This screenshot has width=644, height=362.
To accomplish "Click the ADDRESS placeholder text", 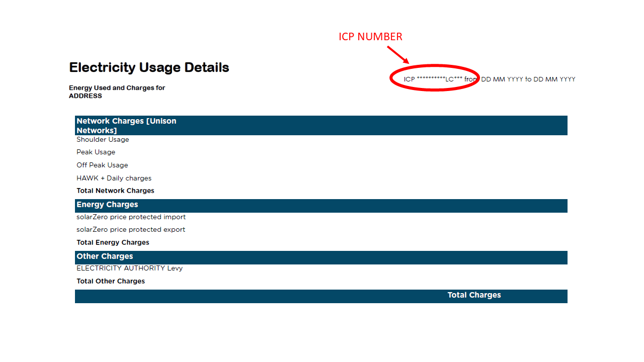I will pyautogui.click(x=86, y=96).
